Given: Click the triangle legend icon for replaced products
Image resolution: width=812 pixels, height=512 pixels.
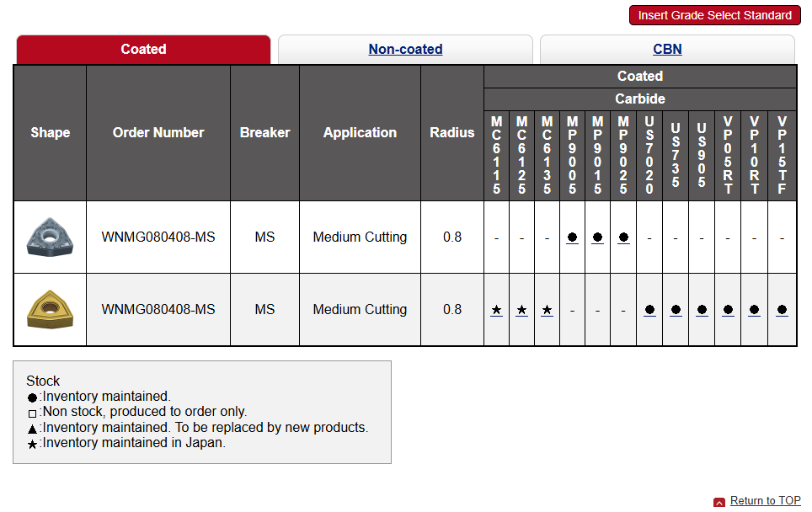Looking at the screenshot, I should (32, 429).
